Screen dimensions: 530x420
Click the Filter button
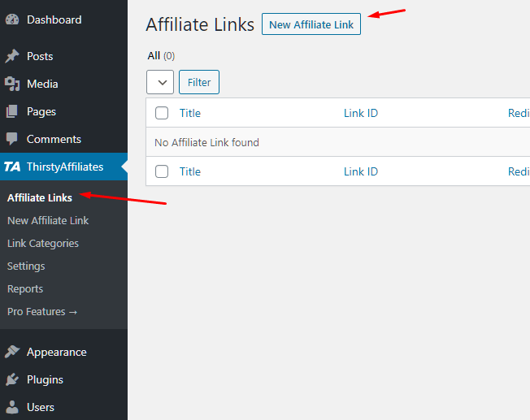199,82
